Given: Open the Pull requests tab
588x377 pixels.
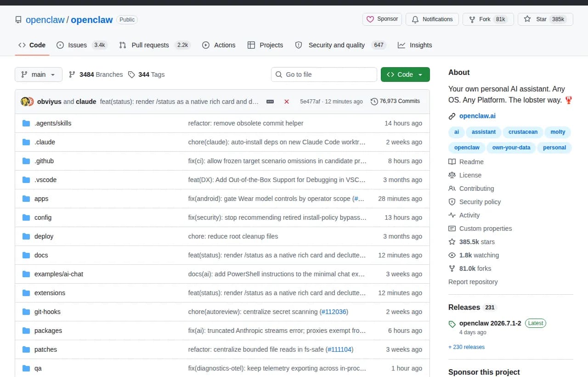Looking at the screenshot, I should pyautogui.click(x=155, y=45).
